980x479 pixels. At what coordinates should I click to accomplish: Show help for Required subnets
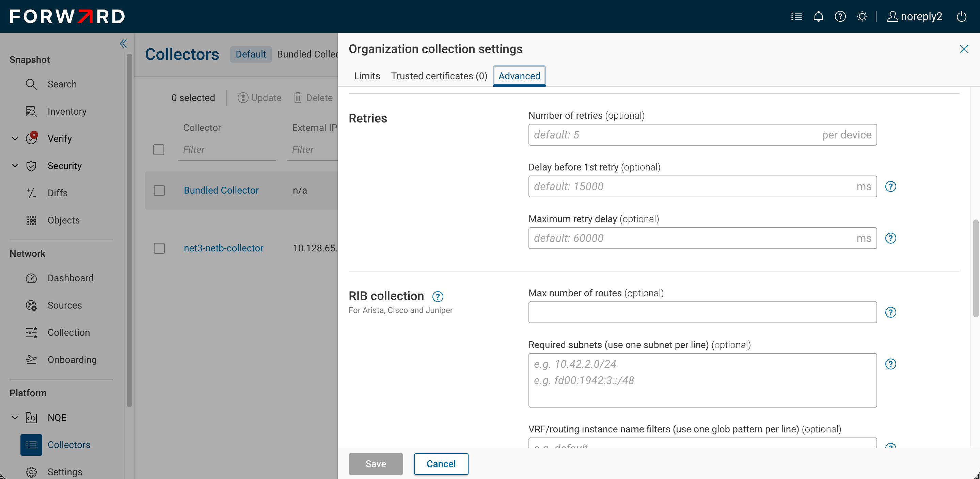(890, 364)
